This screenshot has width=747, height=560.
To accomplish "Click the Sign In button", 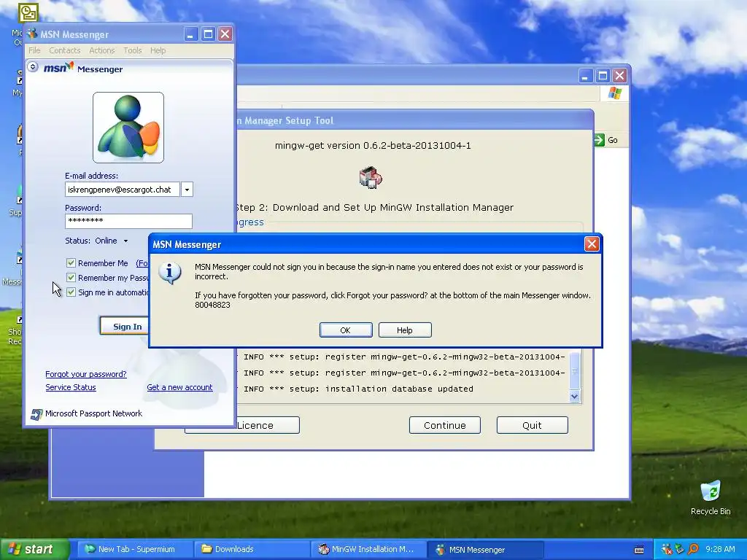I will [x=125, y=326].
